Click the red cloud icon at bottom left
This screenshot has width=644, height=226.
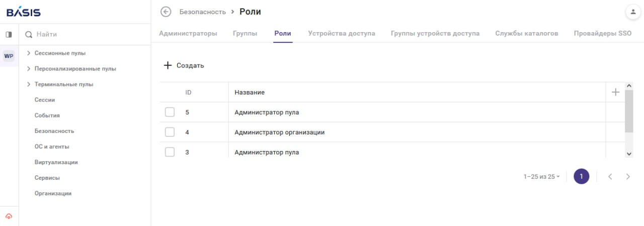point(9,216)
